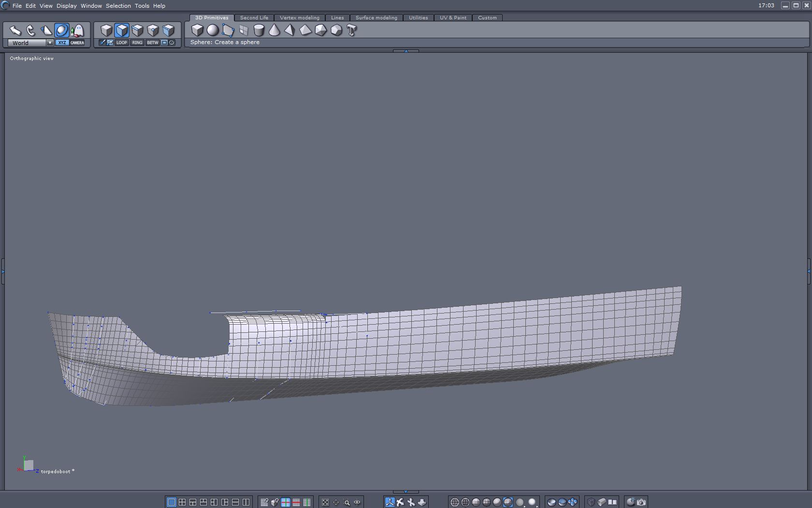Click the cone primitive icon
812x508 pixels.
coord(274,30)
